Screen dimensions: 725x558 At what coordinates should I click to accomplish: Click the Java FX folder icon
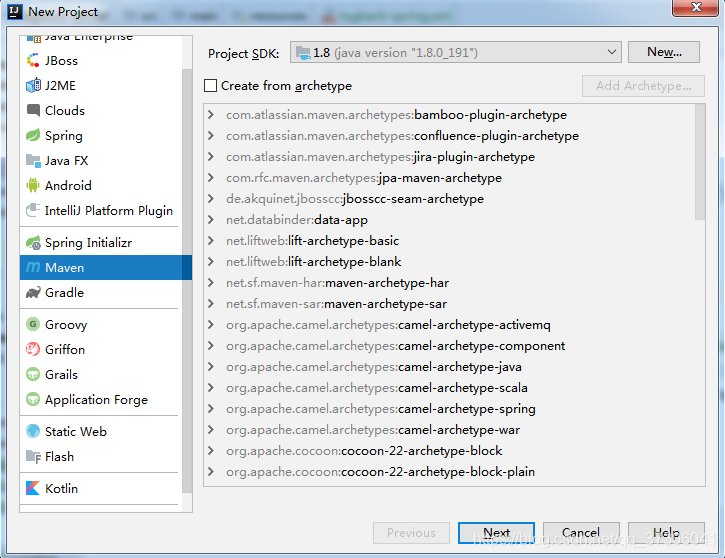(33, 160)
